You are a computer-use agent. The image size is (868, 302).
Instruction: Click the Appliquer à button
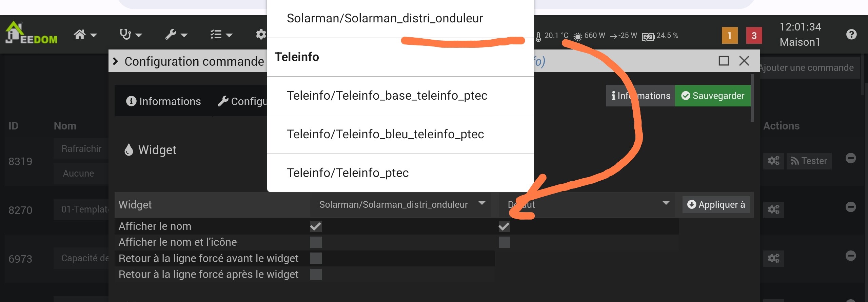coord(716,204)
